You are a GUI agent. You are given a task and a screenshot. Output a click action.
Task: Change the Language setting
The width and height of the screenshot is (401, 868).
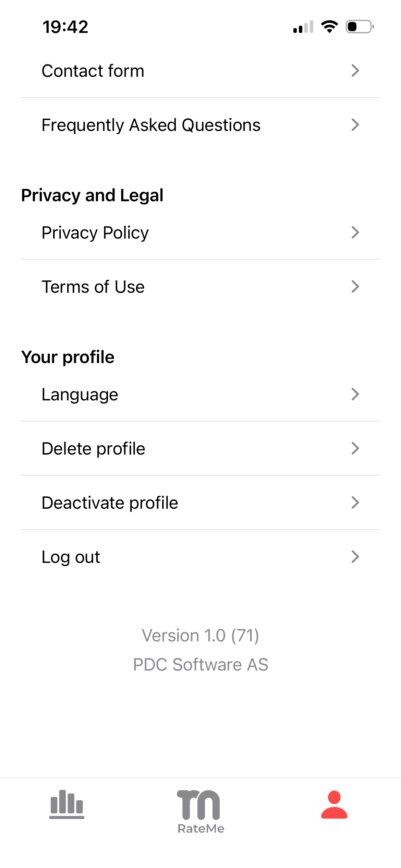(x=80, y=395)
